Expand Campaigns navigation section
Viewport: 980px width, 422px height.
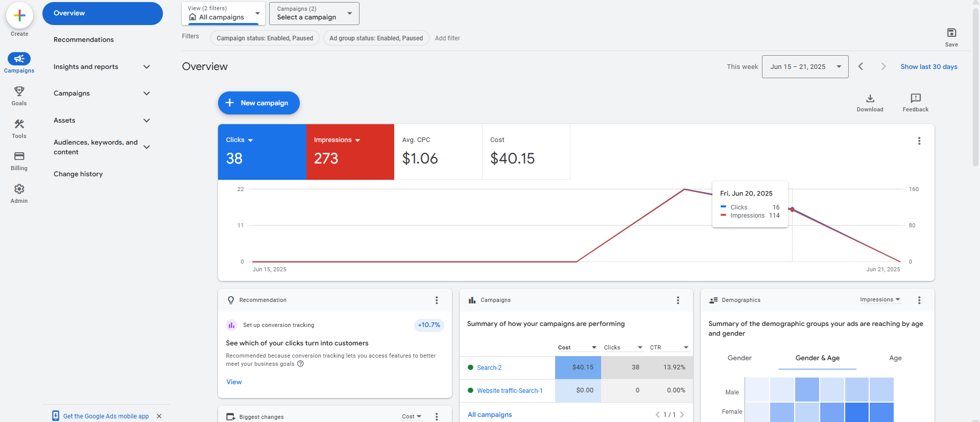147,93
